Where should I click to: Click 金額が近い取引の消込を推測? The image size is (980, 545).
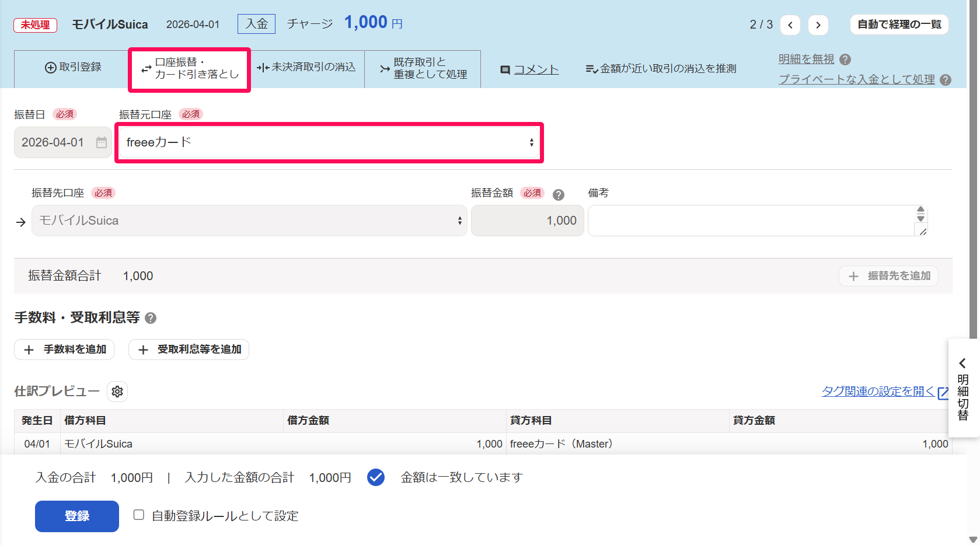(661, 69)
